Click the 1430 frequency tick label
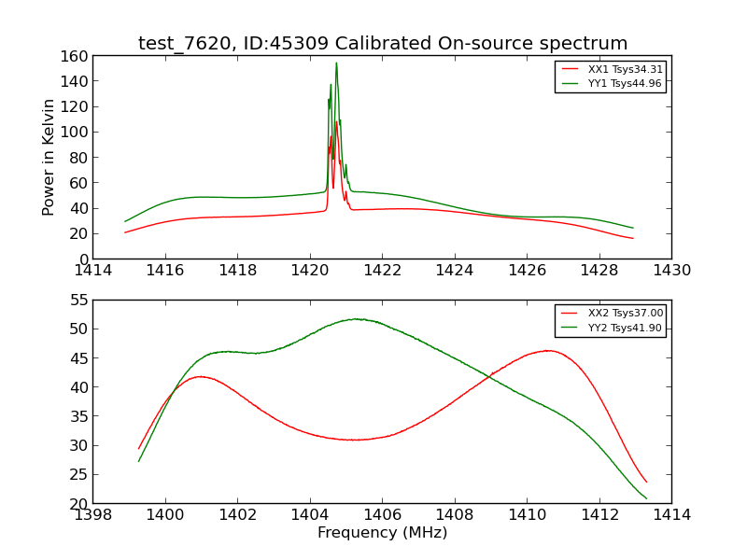 pos(671,271)
